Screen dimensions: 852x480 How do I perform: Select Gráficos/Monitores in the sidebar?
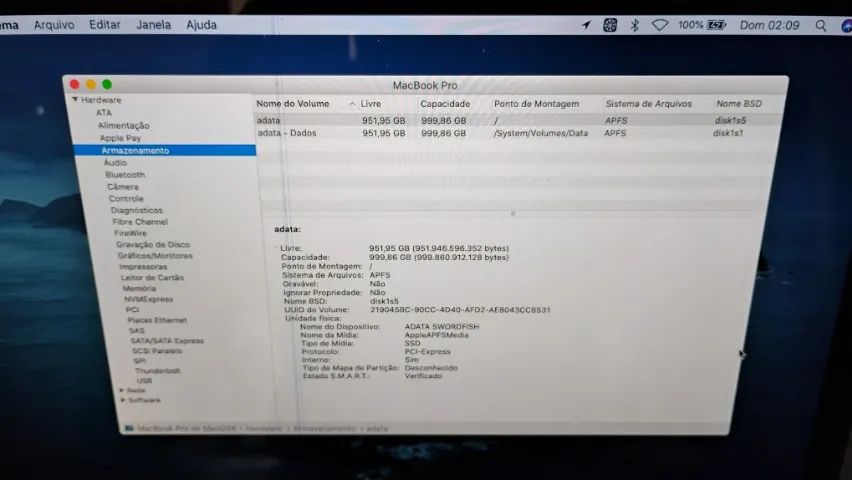coord(155,255)
